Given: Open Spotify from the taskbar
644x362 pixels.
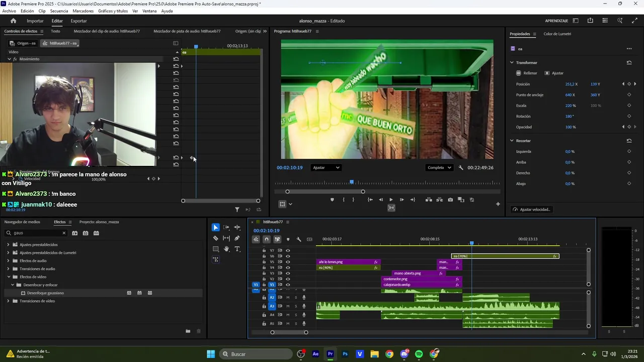Looking at the screenshot, I should (x=419, y=354).
